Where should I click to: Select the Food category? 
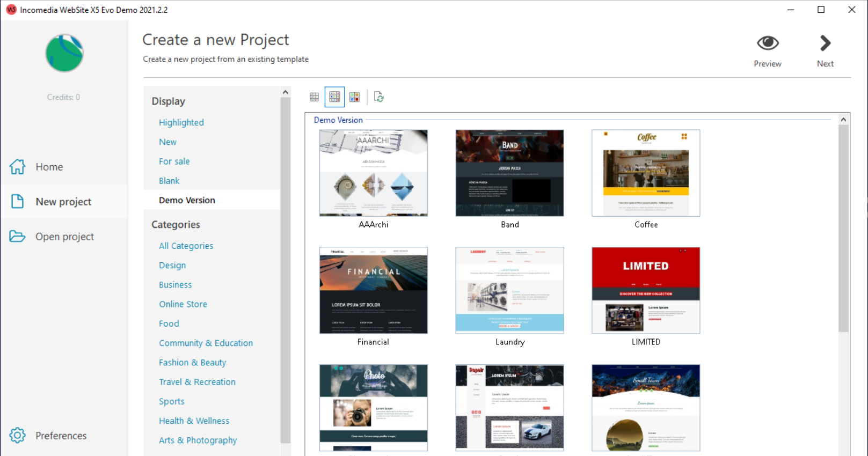(x=169, y=323)
